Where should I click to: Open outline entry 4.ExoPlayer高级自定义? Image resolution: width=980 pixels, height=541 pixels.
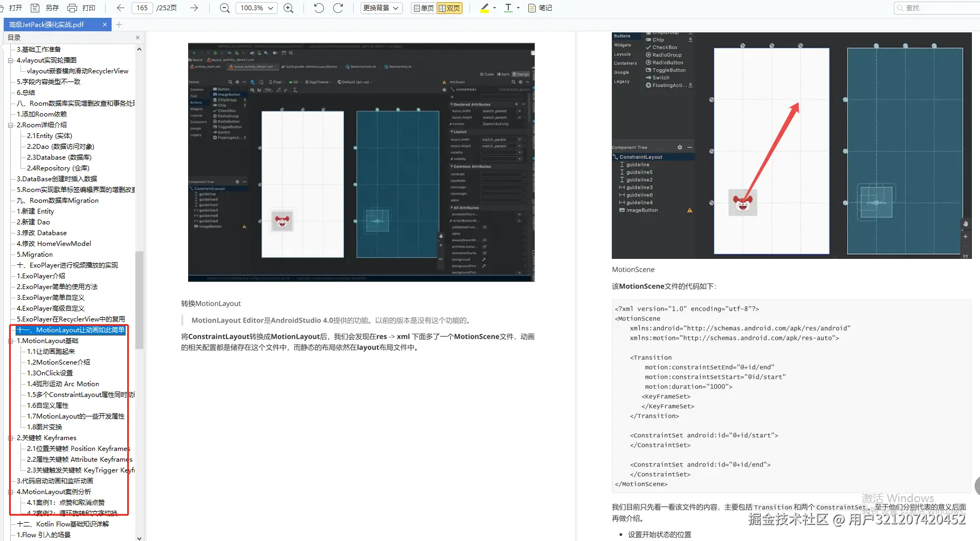point(51,309)
